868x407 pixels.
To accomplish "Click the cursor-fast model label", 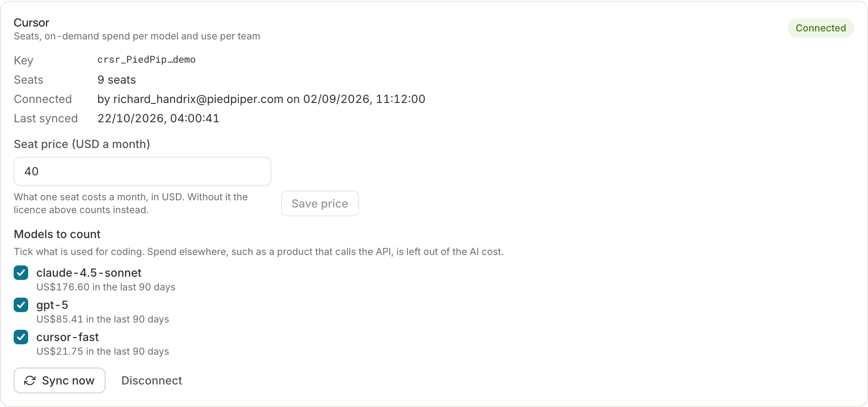I will pyautogui.click(x=68, y=337).
